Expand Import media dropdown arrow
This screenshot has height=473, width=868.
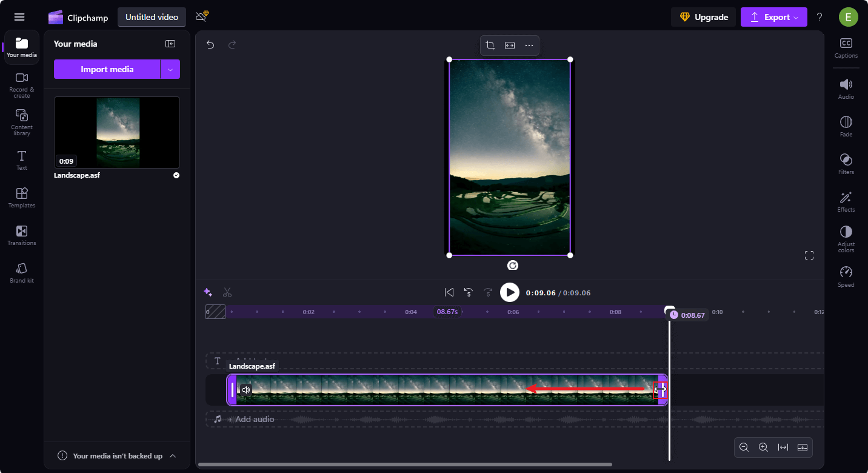click(170, 69)
